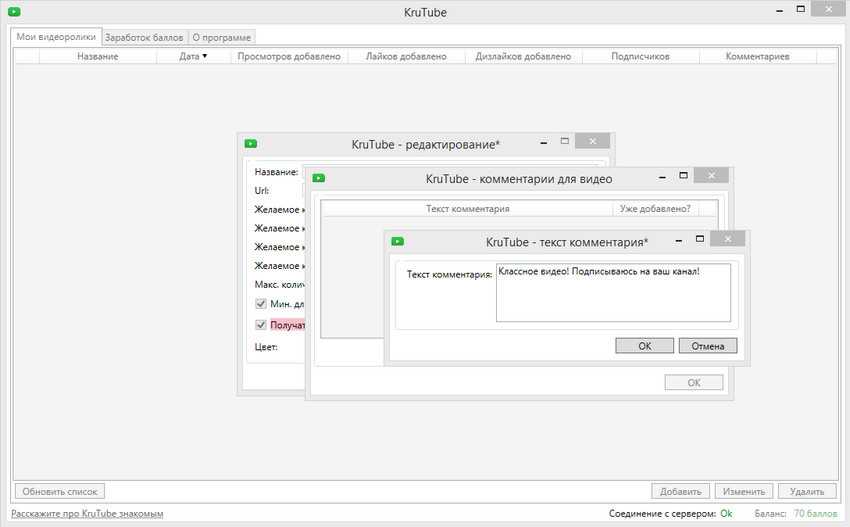Image resolution: width=850 pixels, height=527 pixels.
Task: Close the комментарии для видео window
Action: (712, 177)
